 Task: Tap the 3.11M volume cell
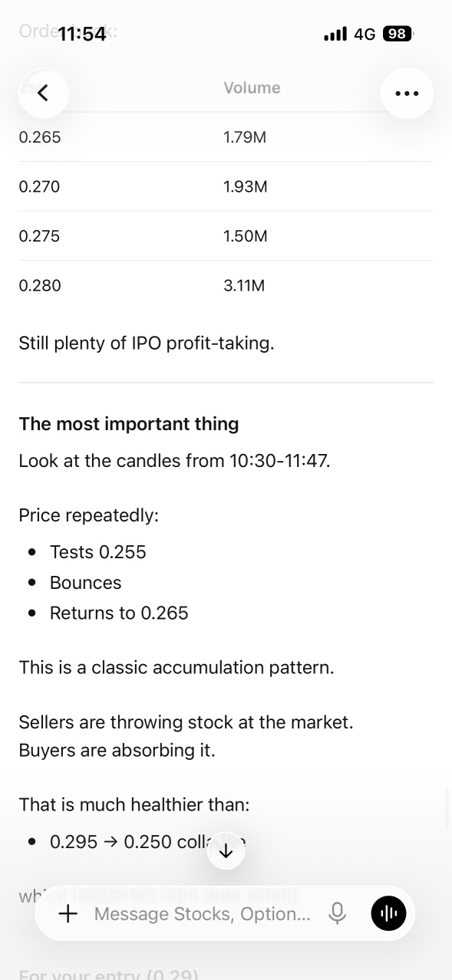(x=244, y=285)
